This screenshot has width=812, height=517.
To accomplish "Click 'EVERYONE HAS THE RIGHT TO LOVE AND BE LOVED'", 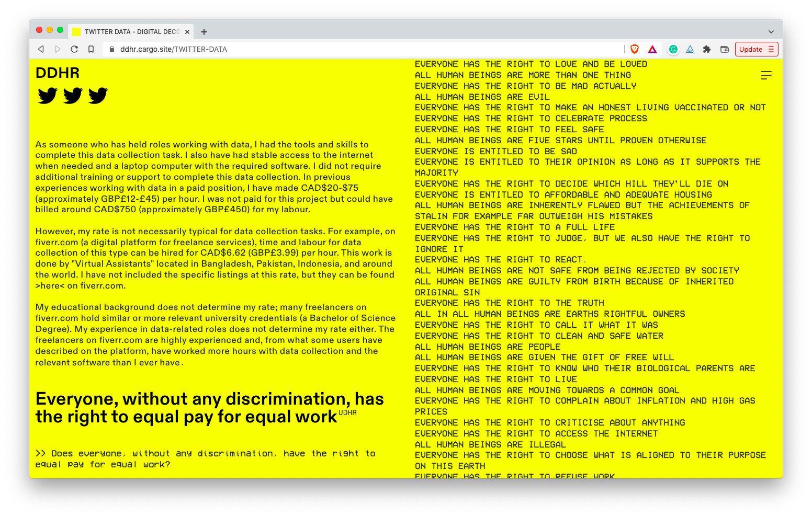I will 531,64.
